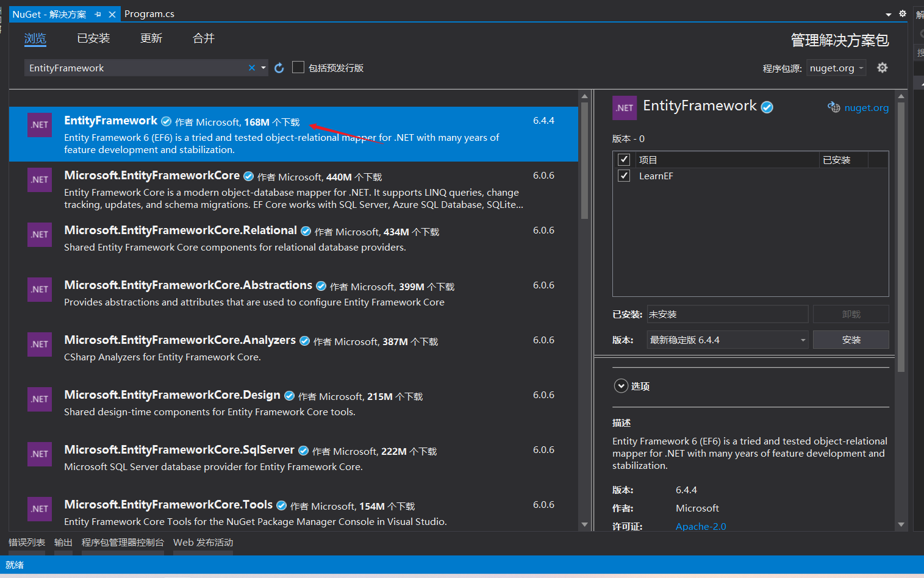The width and height of the screenshot is (924, 578).
Task: Click verified badge on EntityFrameworkCore.SqlServer item
Action: pyautogui.click(x=303, y=451)
